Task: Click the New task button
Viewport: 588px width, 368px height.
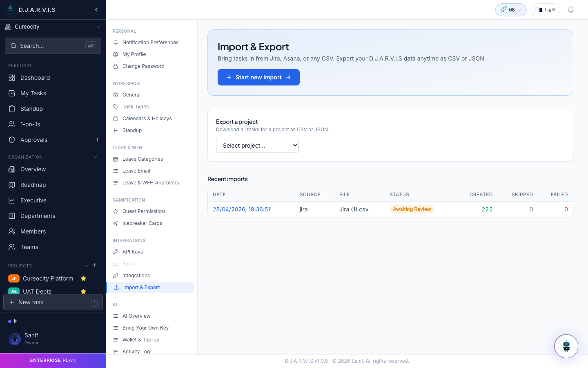Action: click(53, 302)
